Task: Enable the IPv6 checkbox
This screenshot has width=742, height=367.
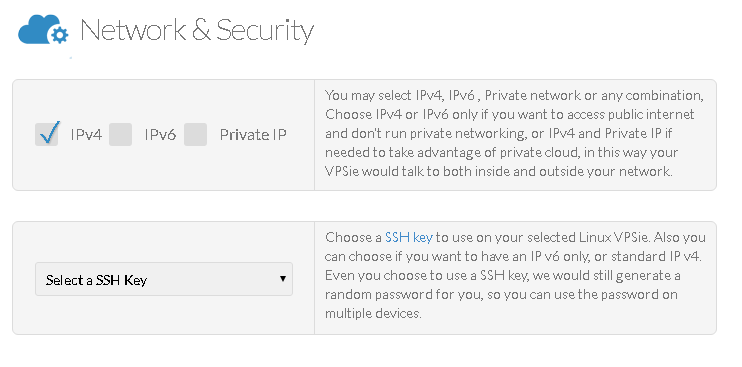Action: [x=120, y=135]
